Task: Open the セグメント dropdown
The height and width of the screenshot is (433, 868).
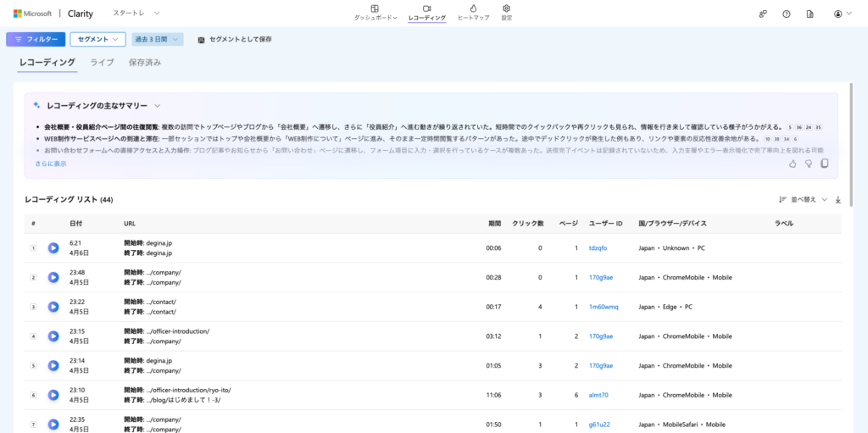Action: coord(97,39)
